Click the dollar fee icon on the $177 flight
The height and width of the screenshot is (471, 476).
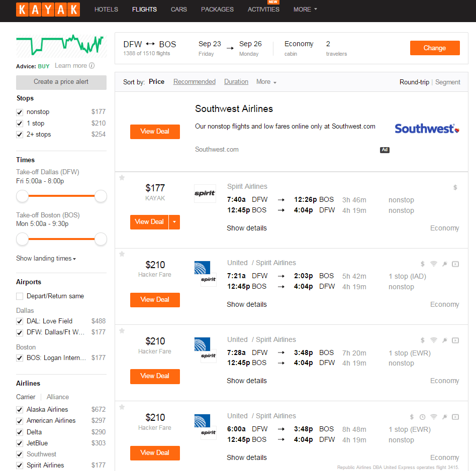(x=455, y=187)
